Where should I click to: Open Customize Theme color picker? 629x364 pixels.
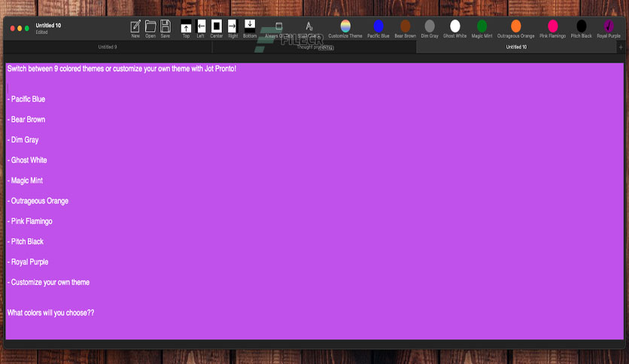tap(345, 26)
